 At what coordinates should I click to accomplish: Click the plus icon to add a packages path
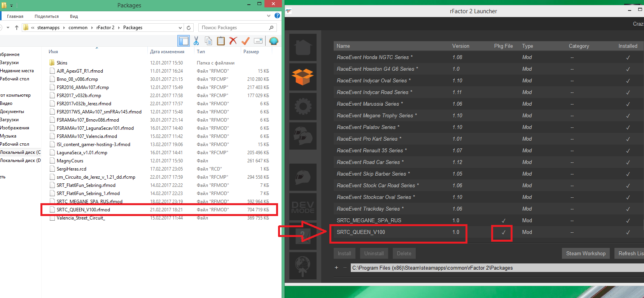click(336, 268)
